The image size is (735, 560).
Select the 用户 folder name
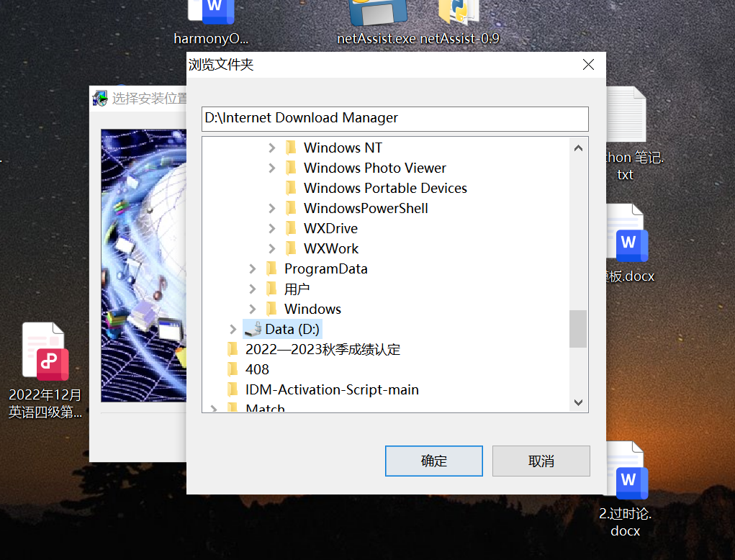pos(297,289)
